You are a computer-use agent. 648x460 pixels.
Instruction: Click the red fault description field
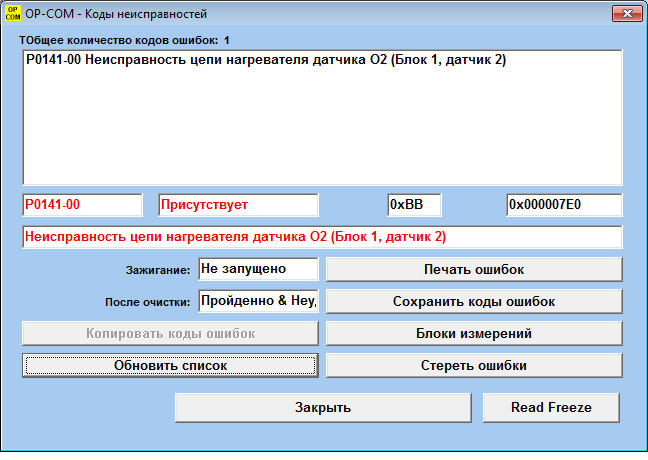click(x=322, y=237)
